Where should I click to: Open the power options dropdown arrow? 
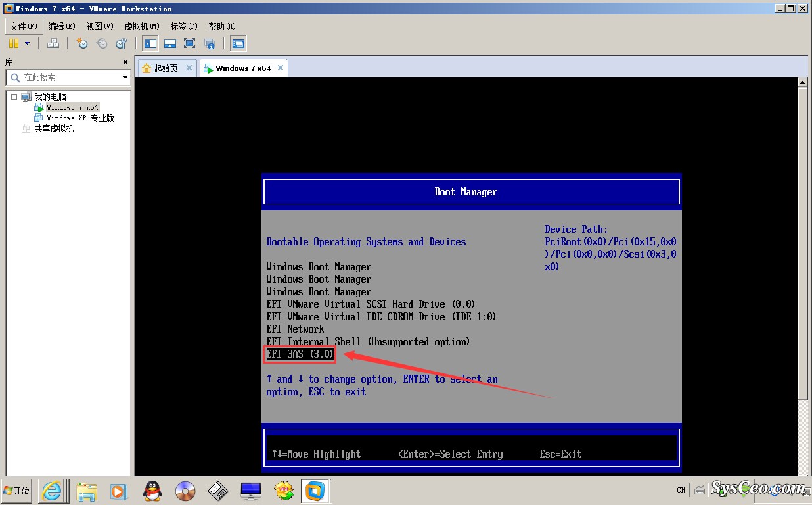pos(28,43)
